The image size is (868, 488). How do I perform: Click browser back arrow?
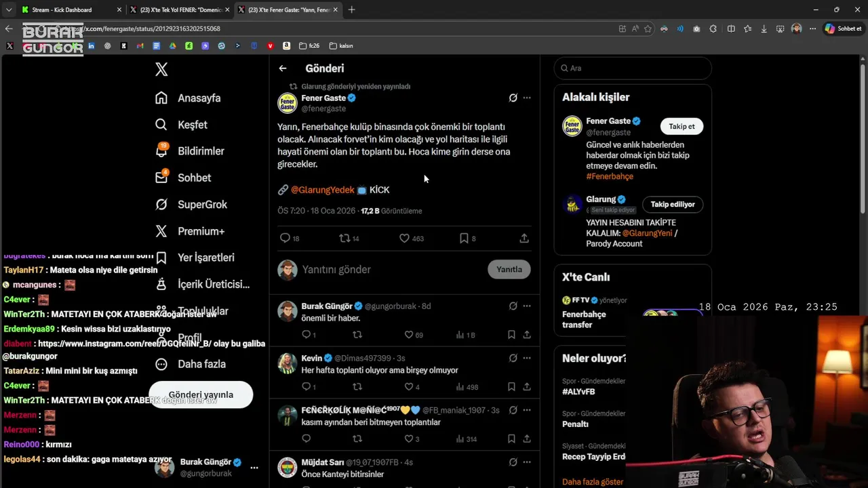coord(8,28)
